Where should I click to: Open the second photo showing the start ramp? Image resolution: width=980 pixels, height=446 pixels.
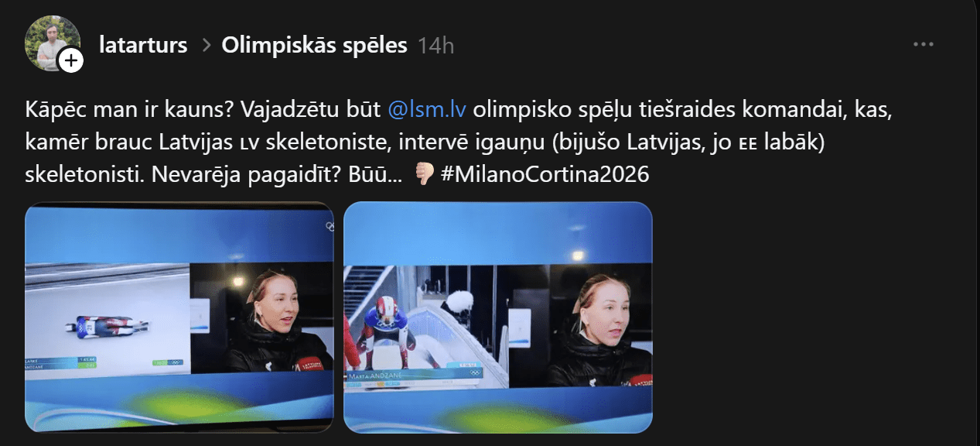pyautogui.click(x=497, y=317)
